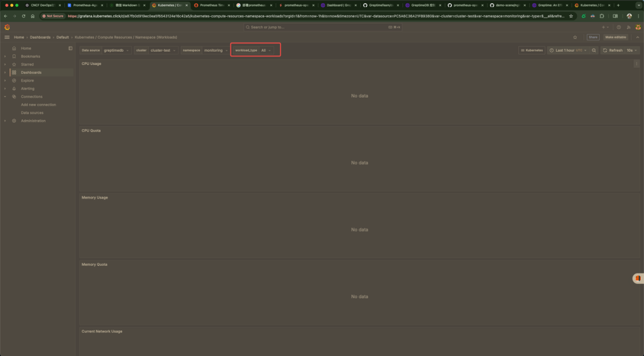Collapse the Connections sidebar section arrow
This screenshot has height=356, width=644.
click(5, 97)
